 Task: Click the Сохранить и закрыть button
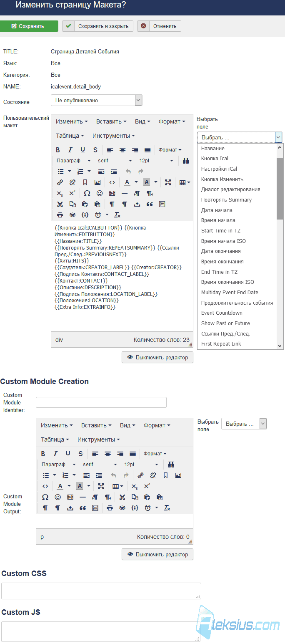click(98, 26)
